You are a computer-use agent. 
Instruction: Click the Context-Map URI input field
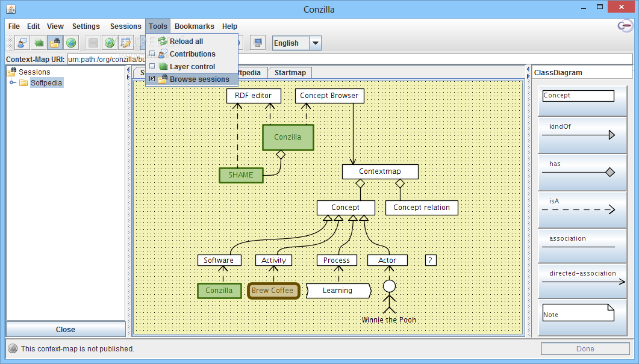click(x=350, y=59)
